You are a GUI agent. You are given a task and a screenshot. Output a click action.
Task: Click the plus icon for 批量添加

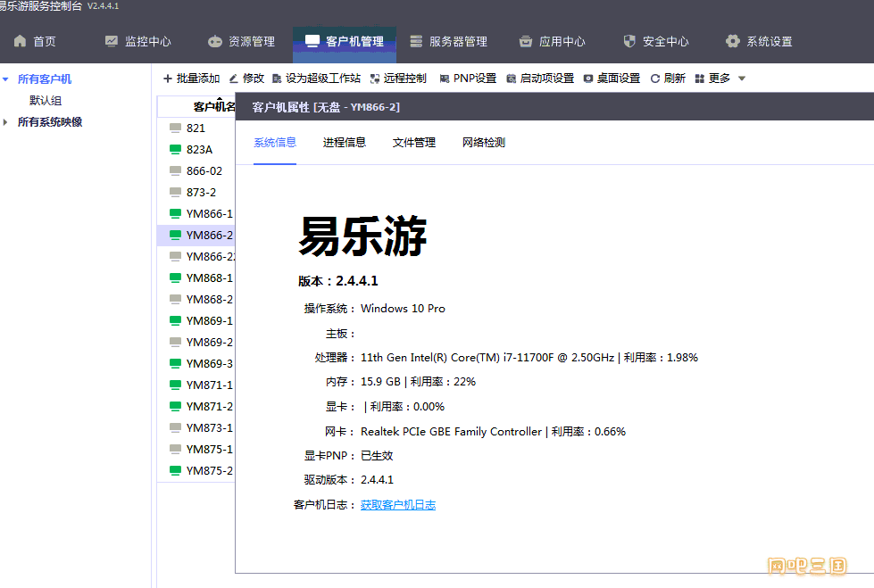pos(167,79)
